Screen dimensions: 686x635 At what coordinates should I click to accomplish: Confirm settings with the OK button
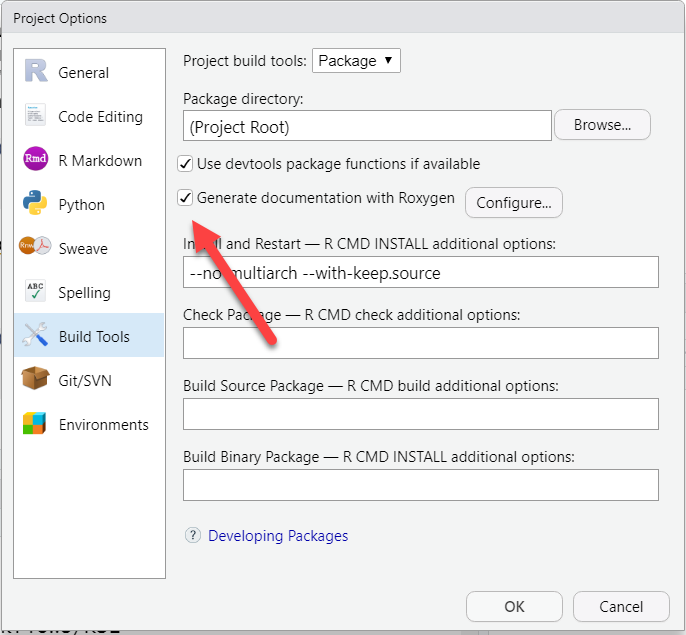pos(514,606)
